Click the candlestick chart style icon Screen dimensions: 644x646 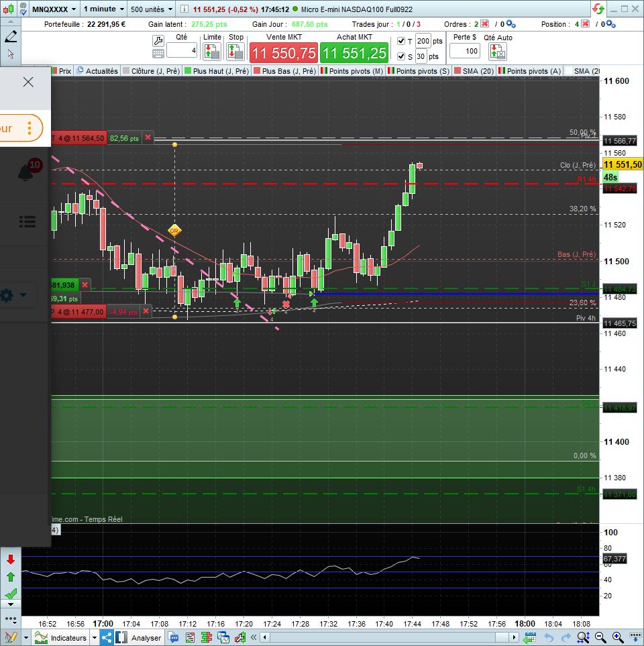click(x=8, y=9)
